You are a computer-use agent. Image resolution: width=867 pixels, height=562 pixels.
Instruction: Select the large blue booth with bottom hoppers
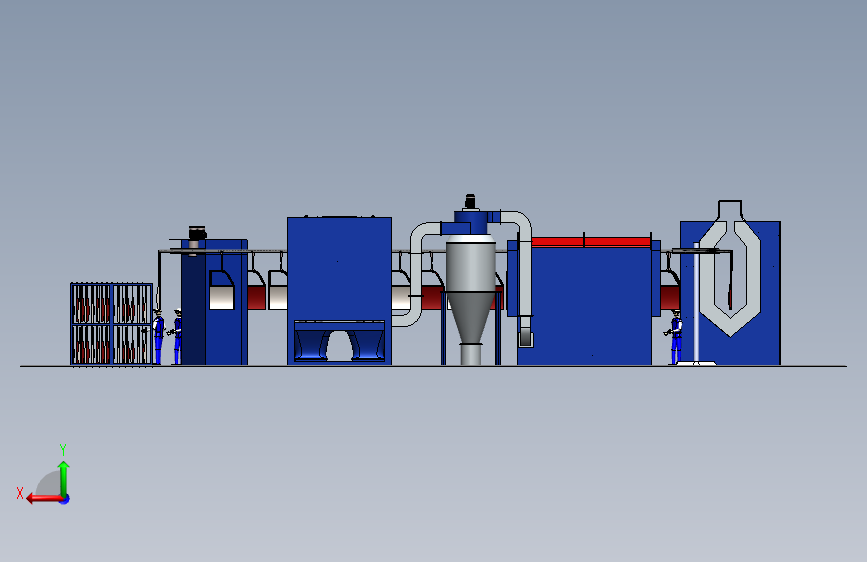tap(340, 290)
